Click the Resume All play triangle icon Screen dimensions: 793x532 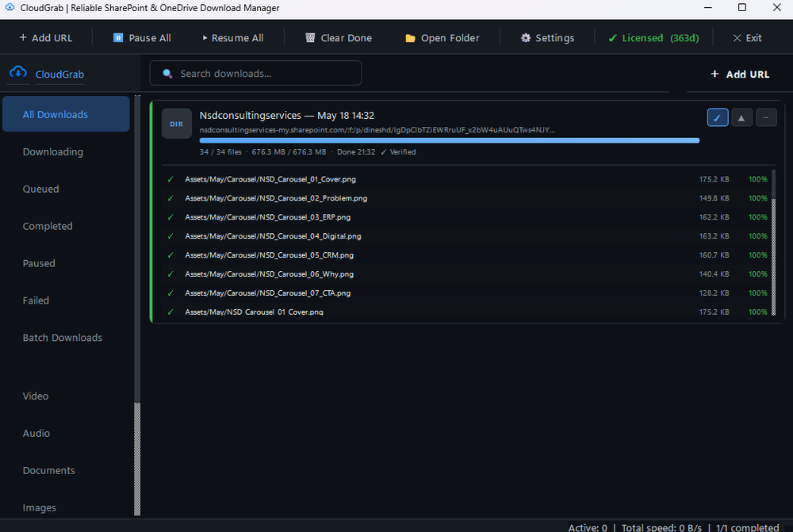(205, 37)
